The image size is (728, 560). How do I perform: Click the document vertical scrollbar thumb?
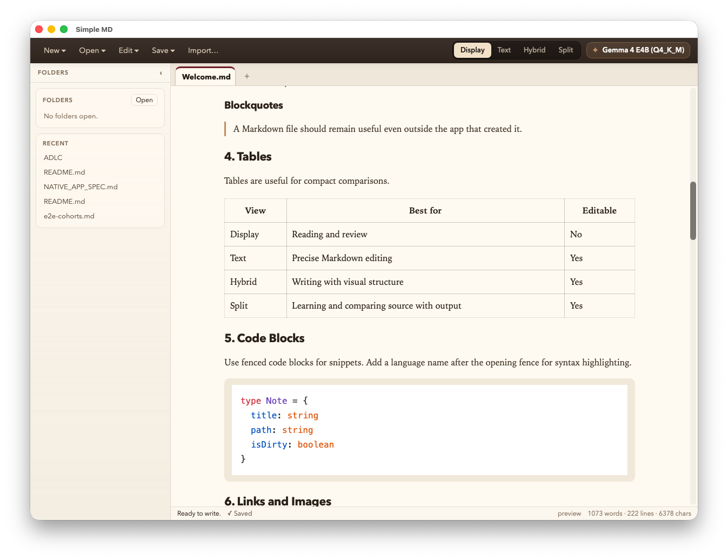pos(693,211)
